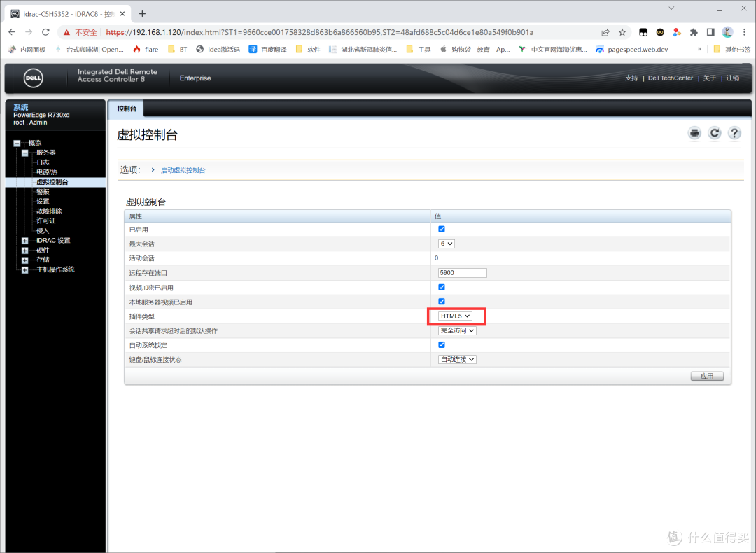Open the 注销 menu item in the header

pos(733,78)
